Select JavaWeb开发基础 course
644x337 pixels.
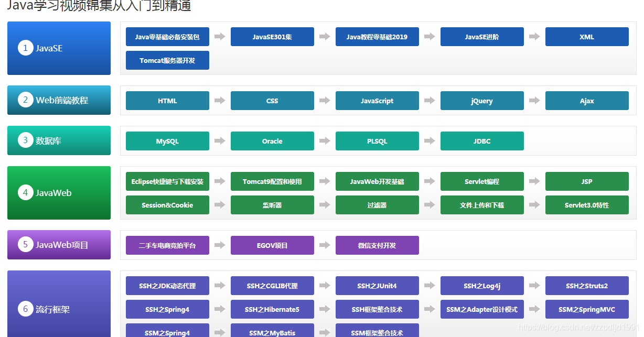tap(377, 181)
